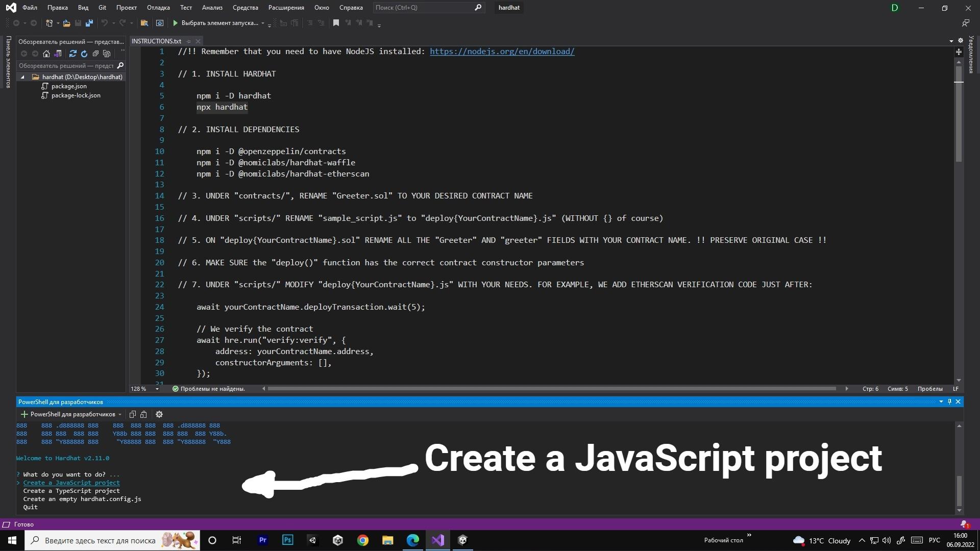
Task: Click the Sync with Active Document icon
Action: [73, 54]
